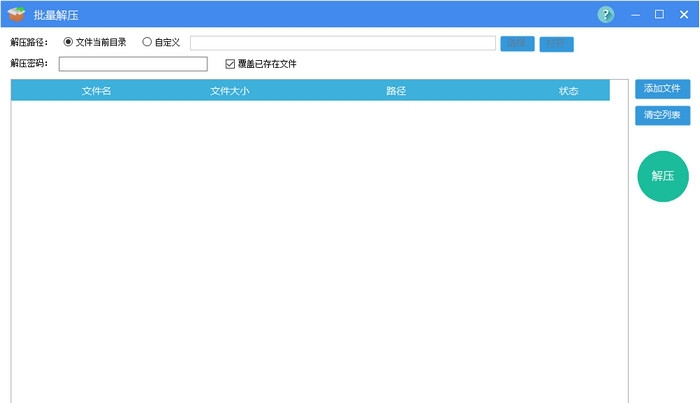Image resolution: width=700 pixels, height=419 pixels.
Task: Focus the 解压密码 password input box
Action: click(x=133, y=64)
